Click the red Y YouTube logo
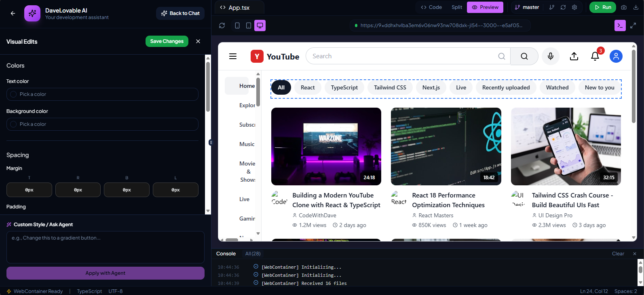This screenshot has height=295, width=644. (x=257, y=56)
